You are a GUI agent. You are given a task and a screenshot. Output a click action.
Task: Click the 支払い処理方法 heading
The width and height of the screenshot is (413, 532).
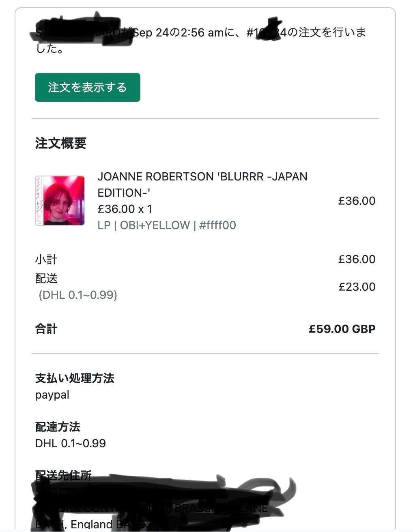pyautogui.click(x=75, y=378)
